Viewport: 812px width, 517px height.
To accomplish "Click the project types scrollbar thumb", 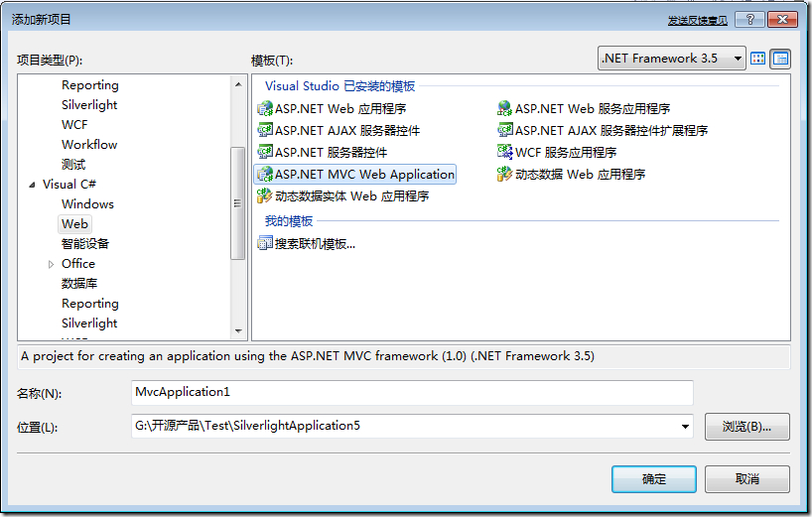I will point(238,203).
